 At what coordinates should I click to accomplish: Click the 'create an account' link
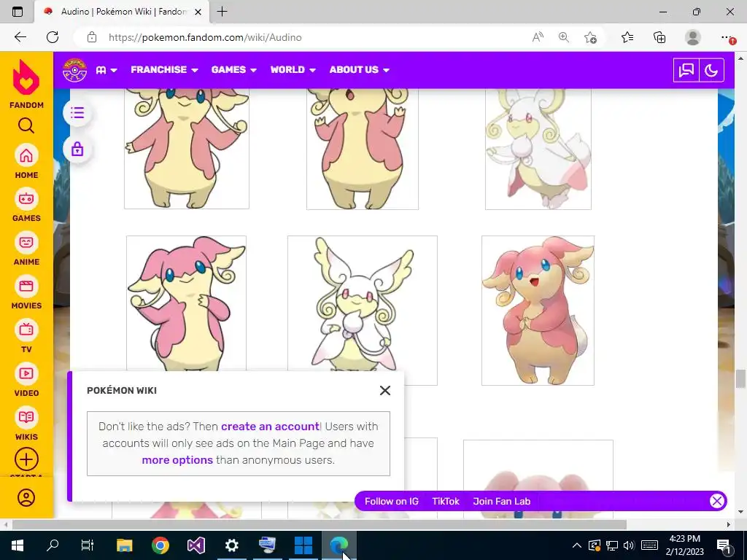(x=270, y=426)
